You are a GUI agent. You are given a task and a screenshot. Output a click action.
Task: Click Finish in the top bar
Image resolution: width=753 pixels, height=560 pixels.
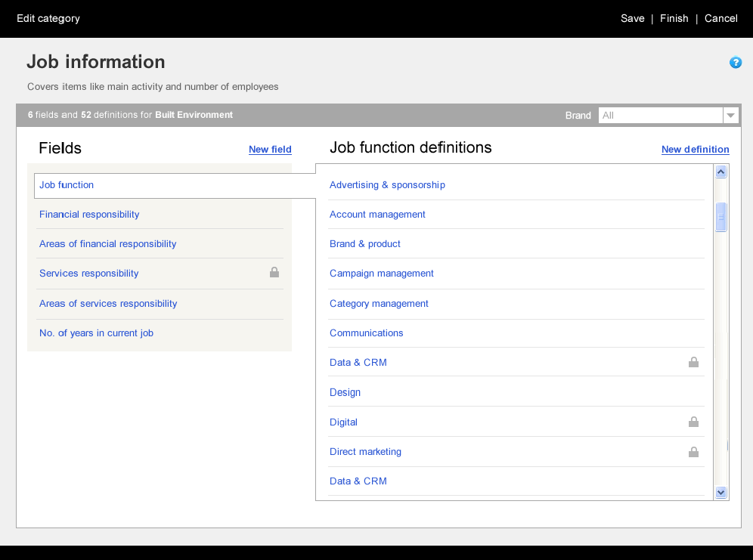(674, 18)
